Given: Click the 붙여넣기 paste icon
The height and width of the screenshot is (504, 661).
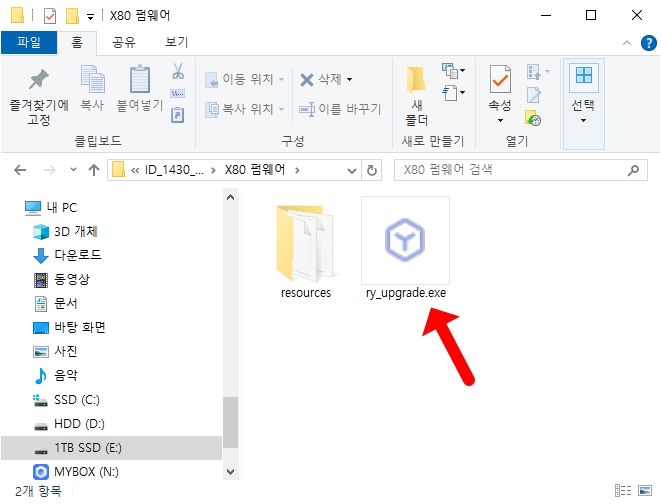Looking at the screenshot, I should pos(140,88).
